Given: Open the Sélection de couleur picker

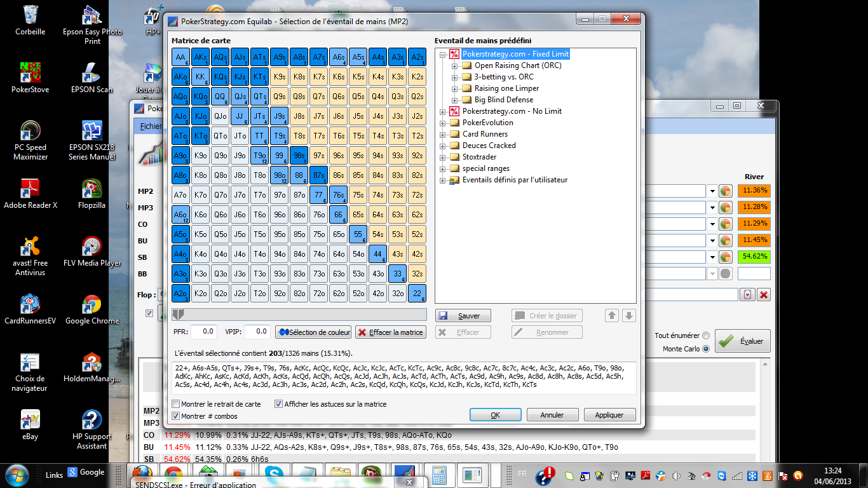Looking at the screenshot, I should 313,332.
